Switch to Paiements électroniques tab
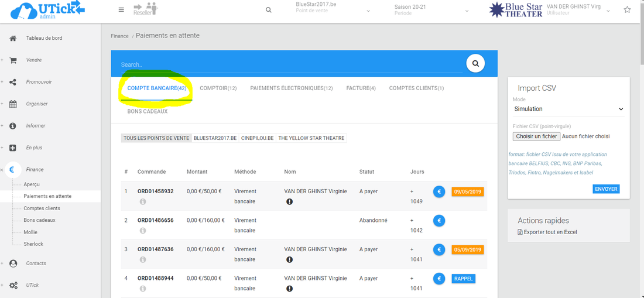644x298 pixels. pos(291,88)
